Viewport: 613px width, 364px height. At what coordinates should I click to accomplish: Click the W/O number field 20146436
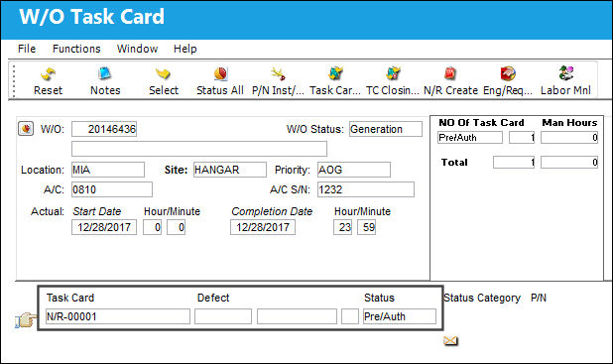pos(104,129)
